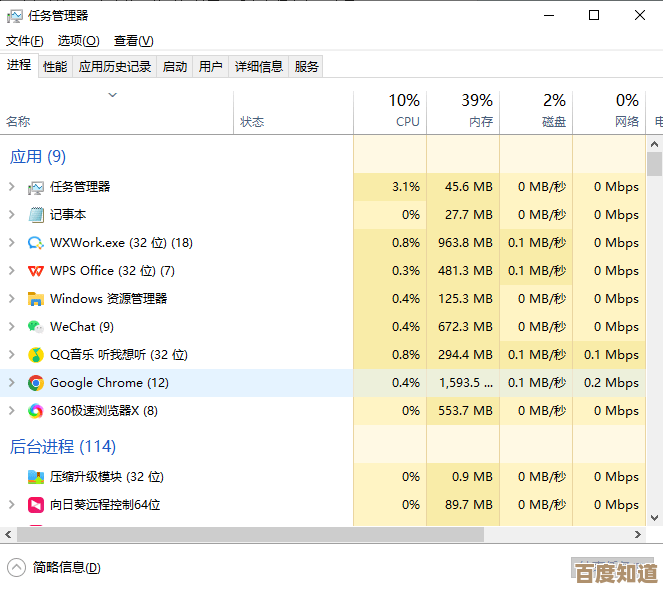Click the WeChat icon in process list
Viewport: 663px width, 592px height.
[36, 326]
